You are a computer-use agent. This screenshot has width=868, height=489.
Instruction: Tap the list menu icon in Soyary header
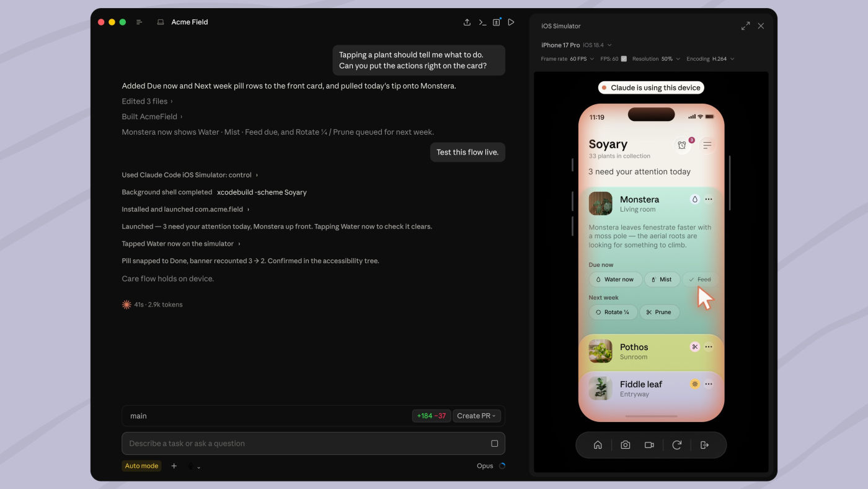click(707, 145)
